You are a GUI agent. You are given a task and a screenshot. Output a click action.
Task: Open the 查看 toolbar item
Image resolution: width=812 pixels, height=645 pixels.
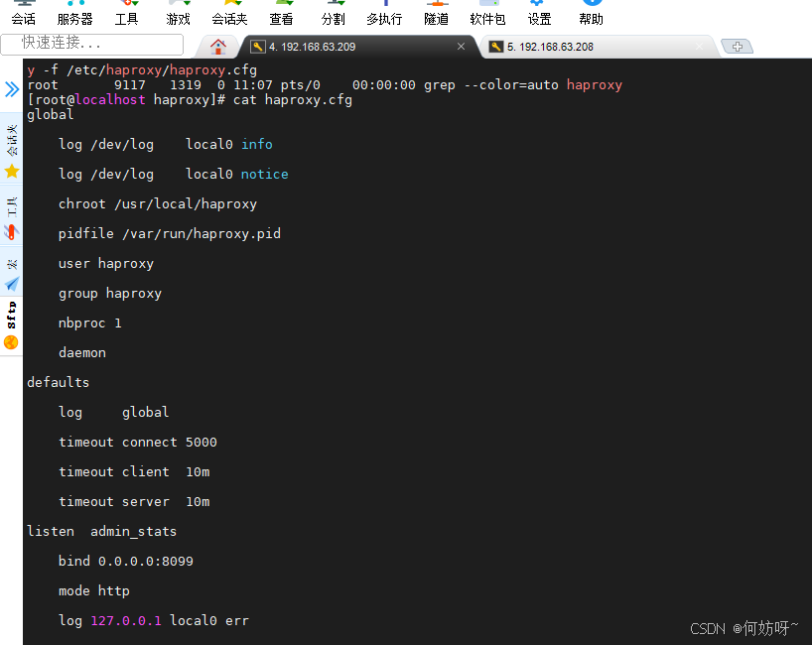[281, 14]
